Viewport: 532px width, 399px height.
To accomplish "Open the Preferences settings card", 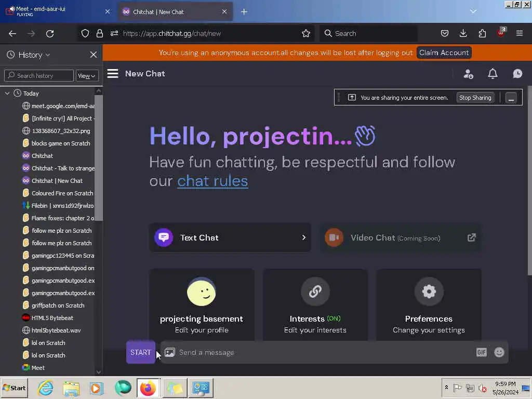I will (429, 304).
